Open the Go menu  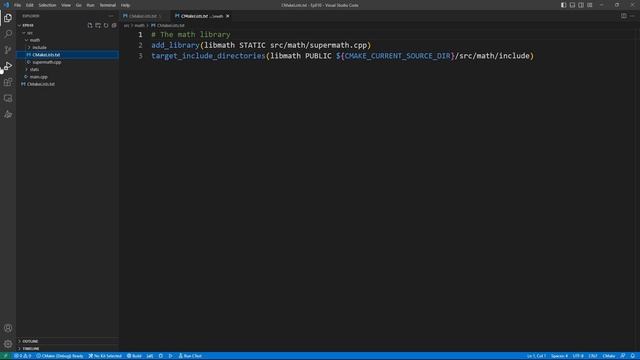(78, 5)
